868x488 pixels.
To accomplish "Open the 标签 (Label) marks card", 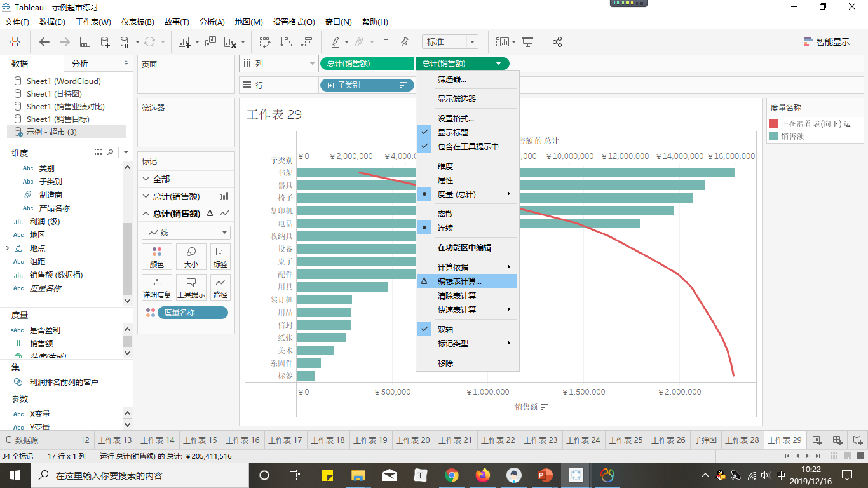I will point(220,257).
